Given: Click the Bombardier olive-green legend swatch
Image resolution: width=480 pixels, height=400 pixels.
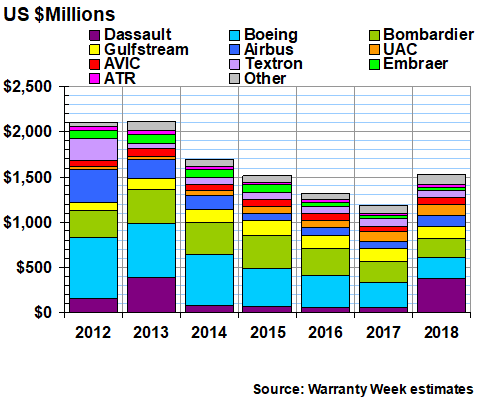Looking at the screenshot, I should click(x=374, y=35).
